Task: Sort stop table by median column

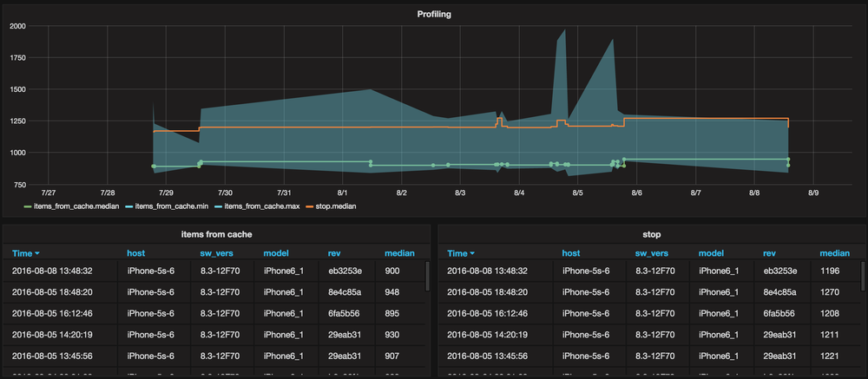Action: [x=835, y=253]
